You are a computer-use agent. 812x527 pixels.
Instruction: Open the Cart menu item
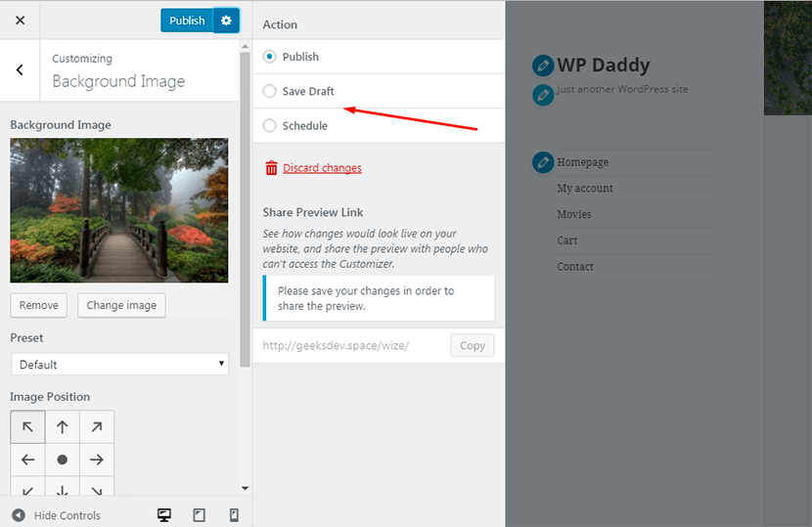click(x=567, y=241)
